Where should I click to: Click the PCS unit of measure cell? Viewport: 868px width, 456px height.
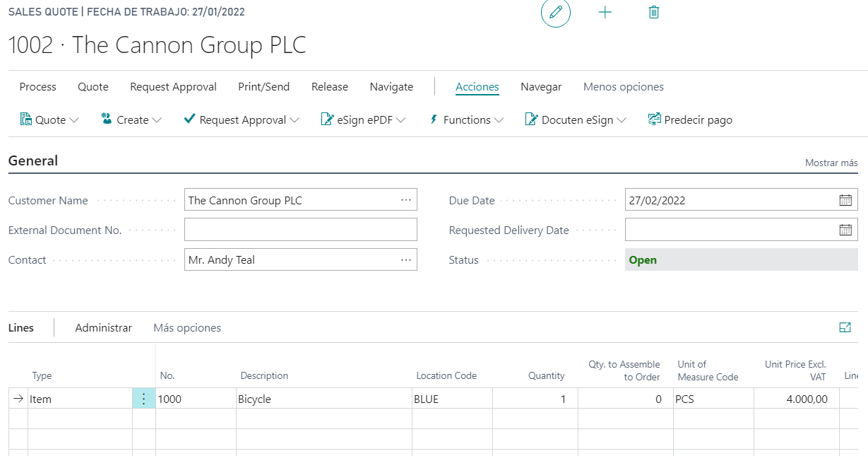click(713, 399)
